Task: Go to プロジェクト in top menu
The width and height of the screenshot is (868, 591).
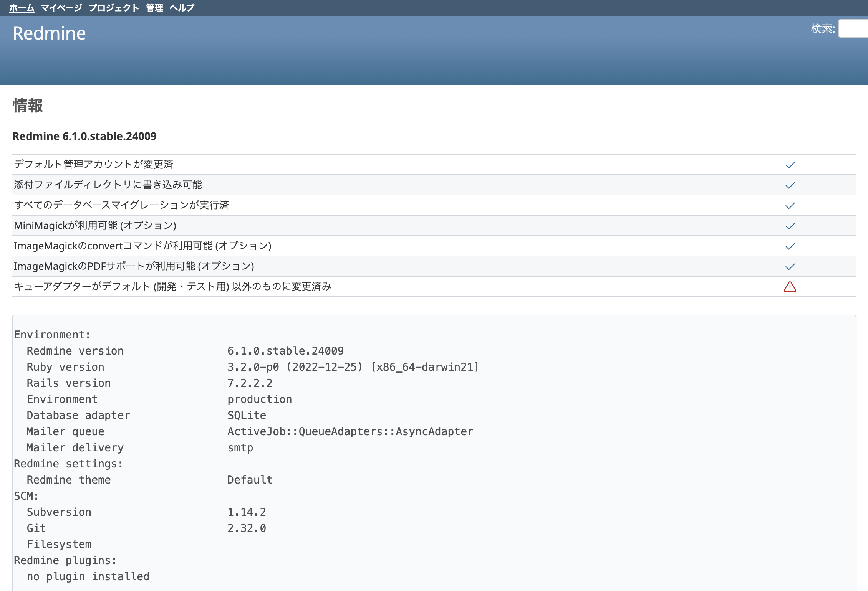Action: click(114, 8)
